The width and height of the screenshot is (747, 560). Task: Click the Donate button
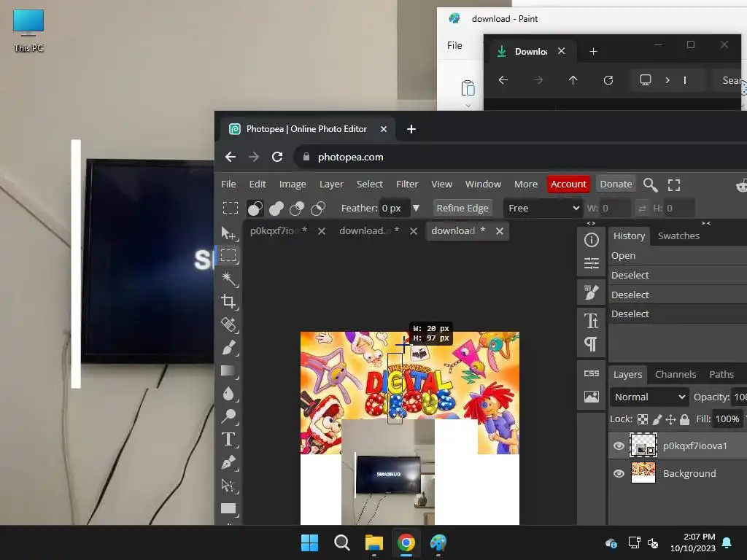coord(616,184)
